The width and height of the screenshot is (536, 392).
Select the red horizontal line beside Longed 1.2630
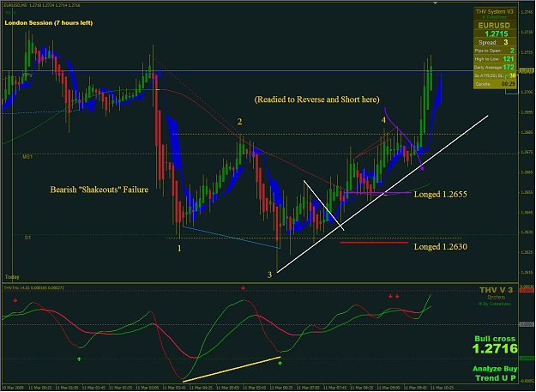(x=374, y=243)
